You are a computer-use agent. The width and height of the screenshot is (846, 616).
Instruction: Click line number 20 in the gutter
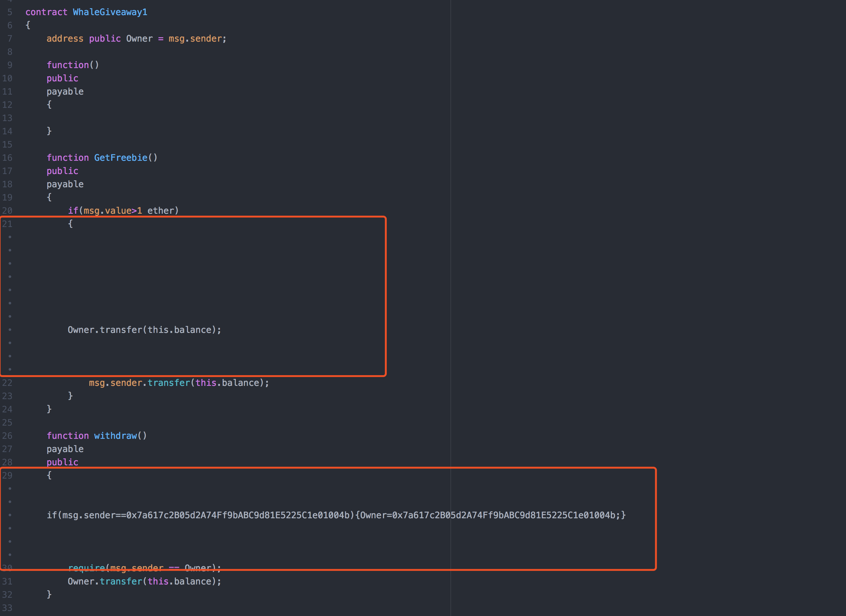(x=7, y=211)
